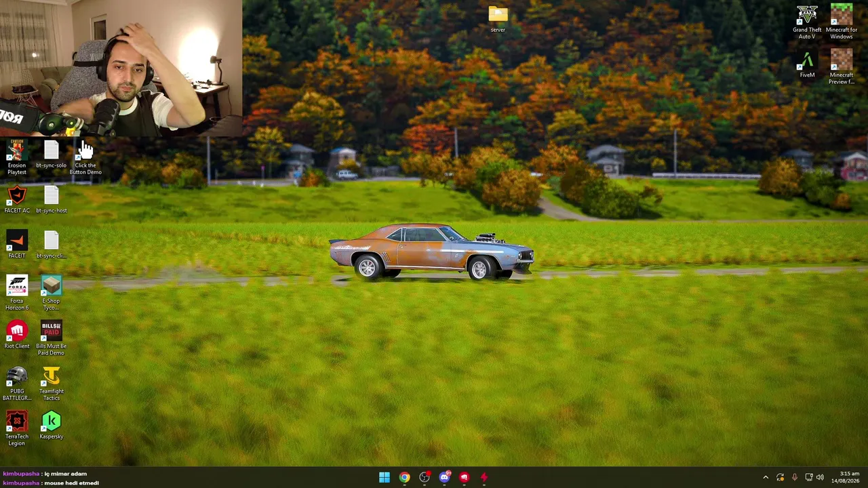The image size is (868, 488).
Task: Select the Minecraft Preview desktop shortcut
Action: click(x=842, y=67)
